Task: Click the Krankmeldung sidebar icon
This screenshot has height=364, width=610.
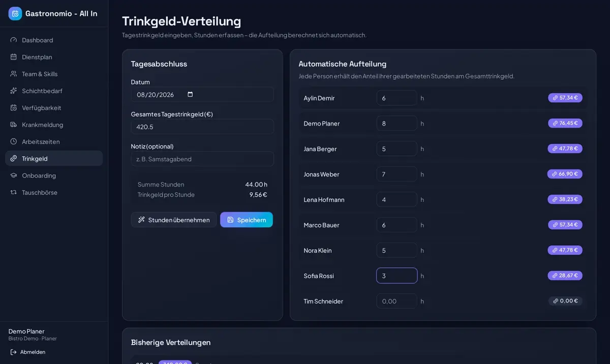Action: coord(14,125)
